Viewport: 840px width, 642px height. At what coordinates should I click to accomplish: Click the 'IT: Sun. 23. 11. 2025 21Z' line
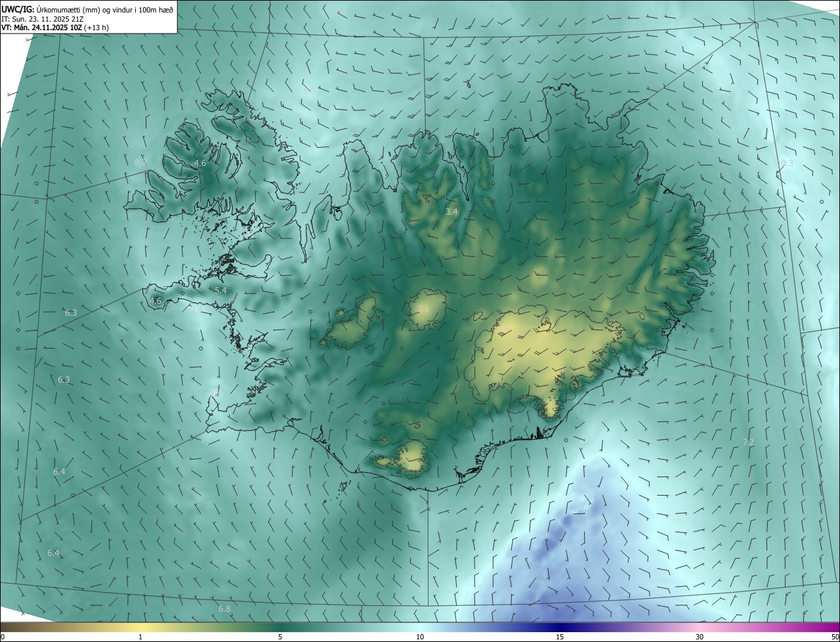[x=42, y=18]
